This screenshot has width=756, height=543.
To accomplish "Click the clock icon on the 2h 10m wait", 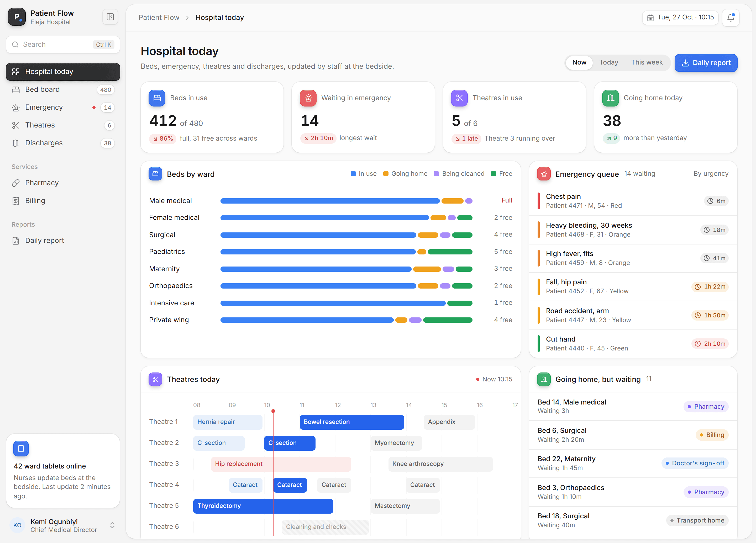I will (x=698, y=344).
